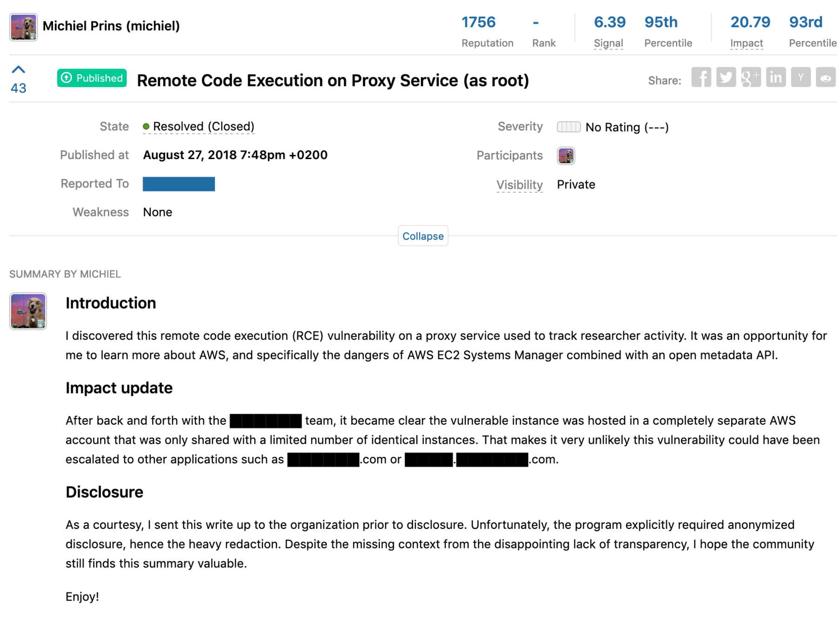The height and width of the screenshot is (628, 840).
Task: Share the report on LinkedIn
Action: pyautogui.click(x=775, y=78)
